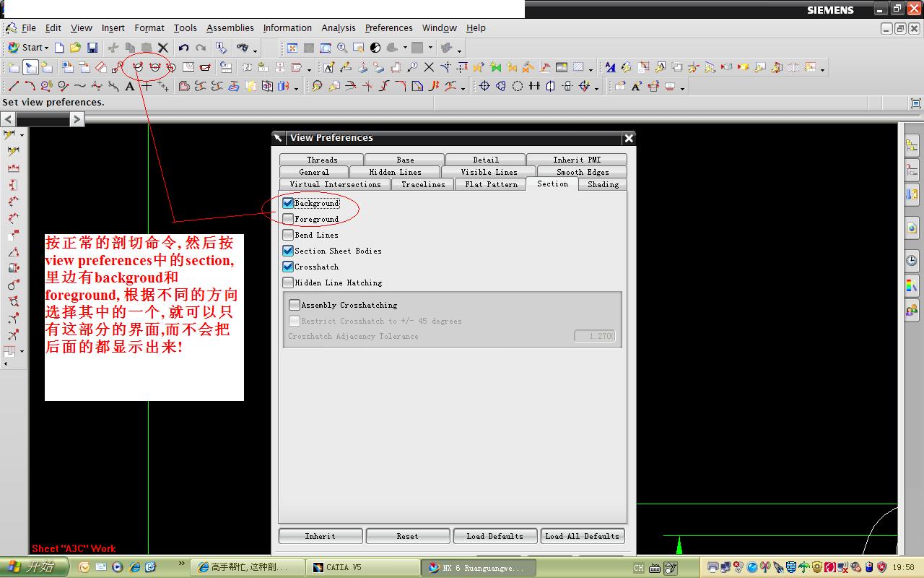Click the Half Section View tool icon
Viewport: 924px width, 578px height.
[x=154, y=67]
